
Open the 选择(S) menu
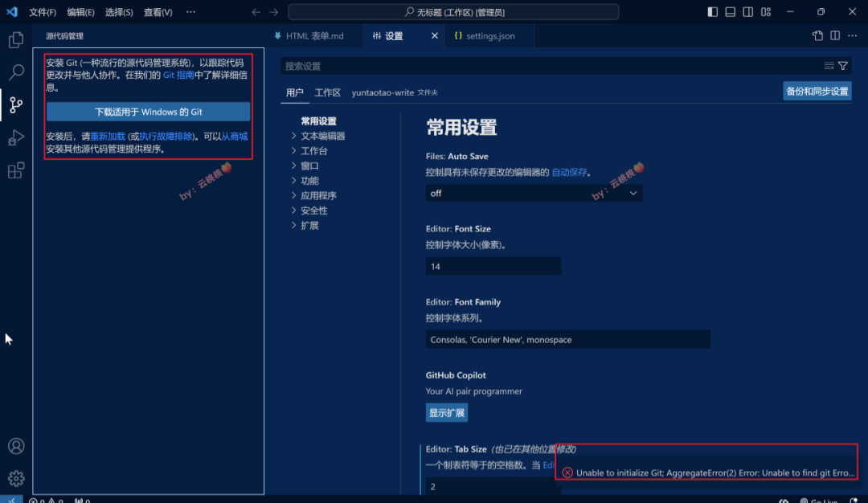point(119,12)
